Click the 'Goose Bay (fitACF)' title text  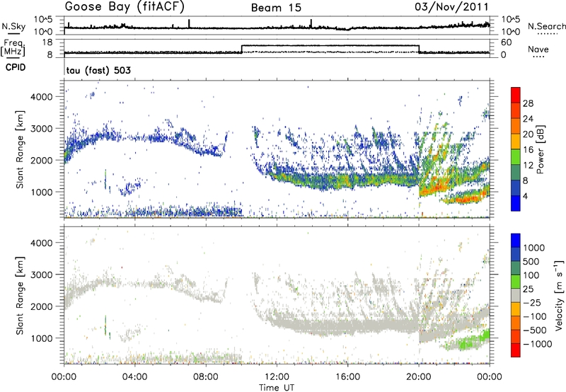pos(125,7)
